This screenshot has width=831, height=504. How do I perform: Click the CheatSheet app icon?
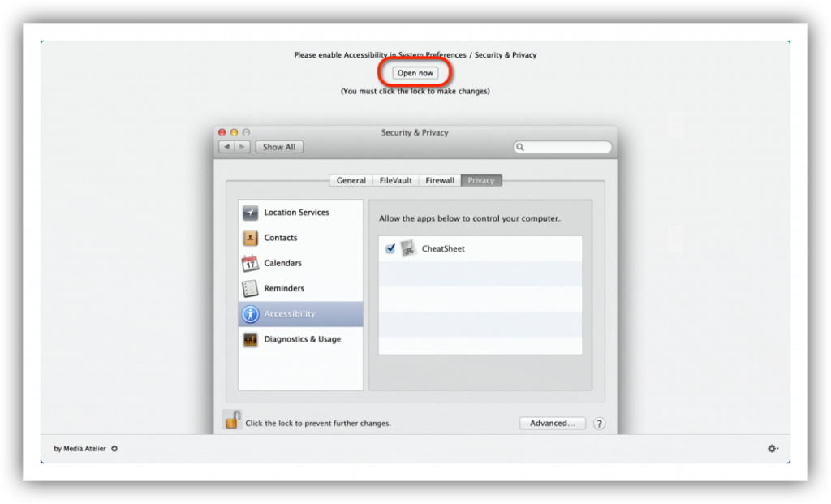coord(409,248)
